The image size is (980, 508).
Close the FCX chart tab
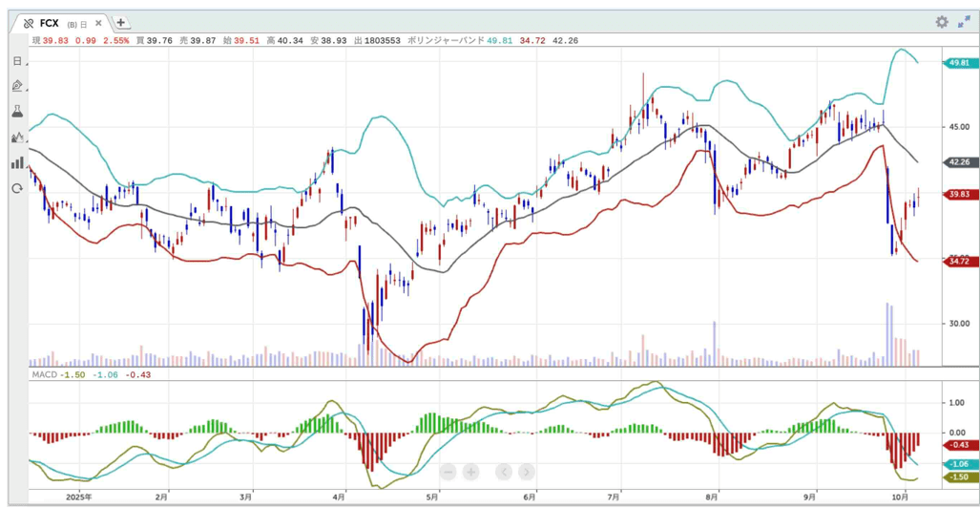(98, 23)
